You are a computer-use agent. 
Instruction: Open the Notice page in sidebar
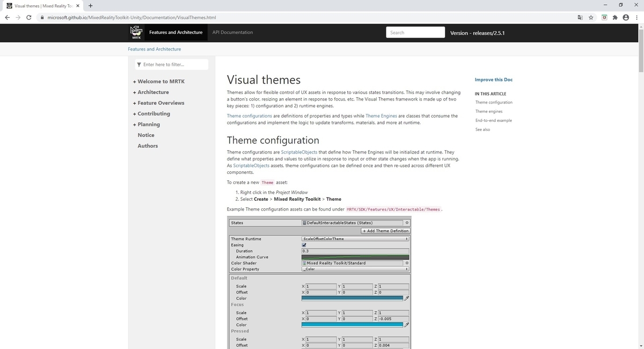click(x=146, y=135)
